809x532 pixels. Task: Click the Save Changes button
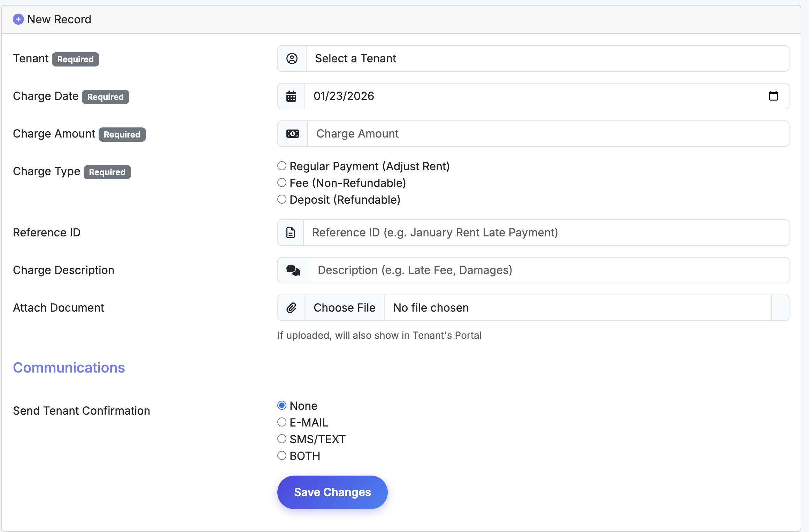click(332, 492)
